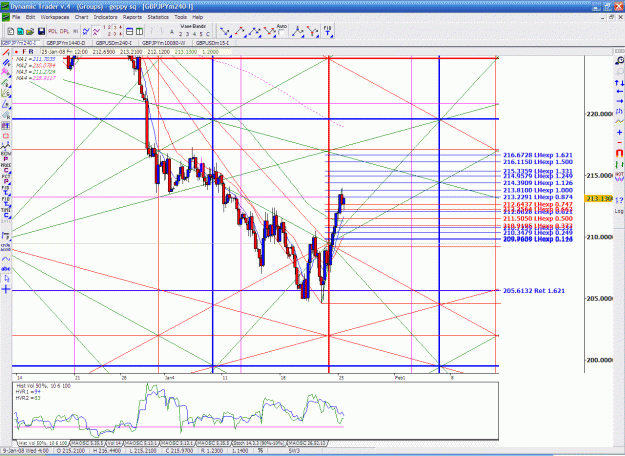Click the magnifier zoom icon on right toolbar
This screenshot has width=625, height=456.
coord(619,61)
